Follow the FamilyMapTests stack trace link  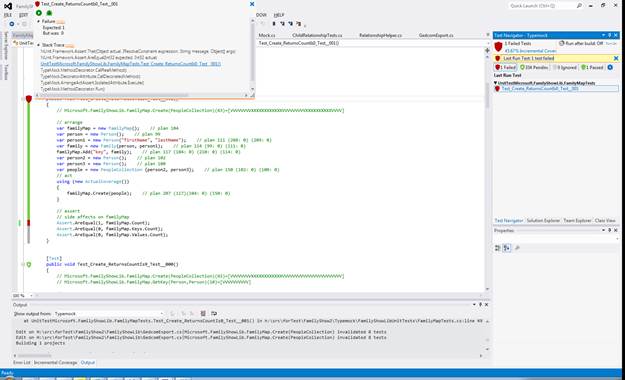(x=131, y=64)
